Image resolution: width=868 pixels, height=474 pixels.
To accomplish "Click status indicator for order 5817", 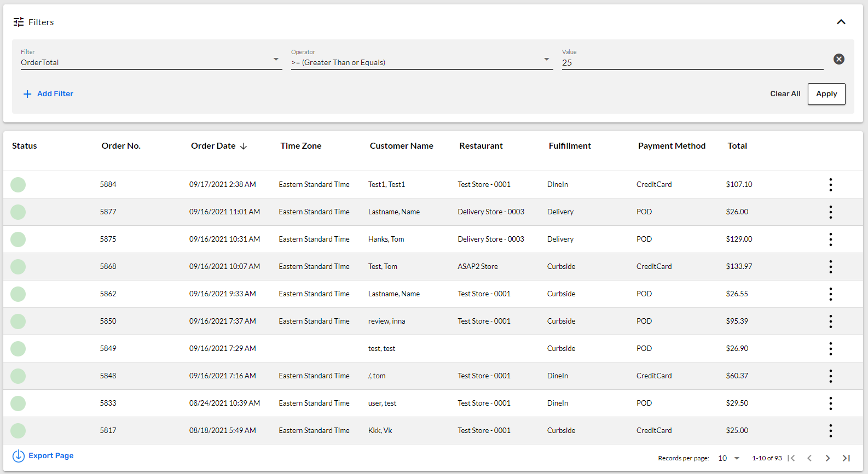I will click(18, 431).
